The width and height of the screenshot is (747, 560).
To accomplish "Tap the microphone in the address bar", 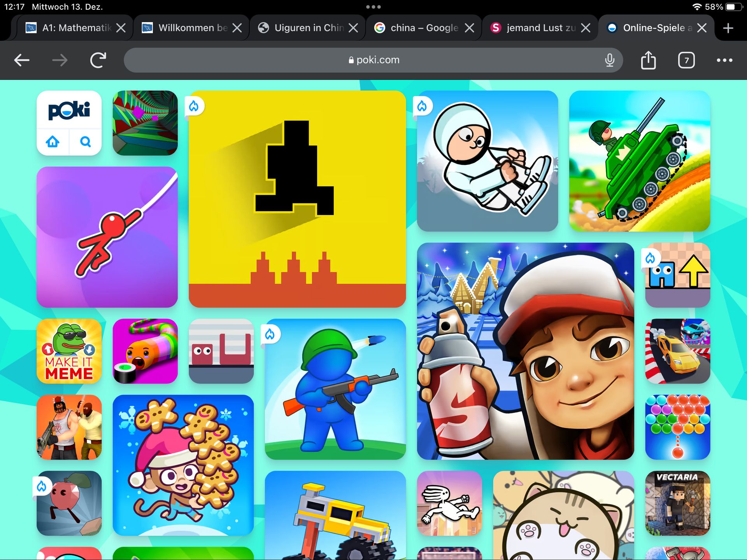I will 610,60.
